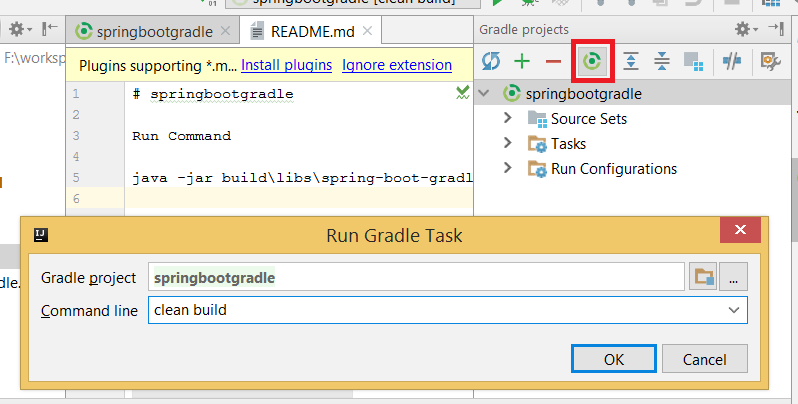The width and height of the screenshot is (798, 404).
Task: Select Source Sets tree item
Action: pyautogui.click(x=578, y=119)
